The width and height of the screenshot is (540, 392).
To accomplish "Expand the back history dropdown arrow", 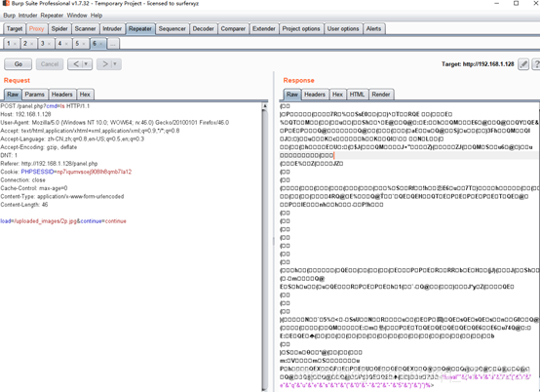I will pos(86,64).
